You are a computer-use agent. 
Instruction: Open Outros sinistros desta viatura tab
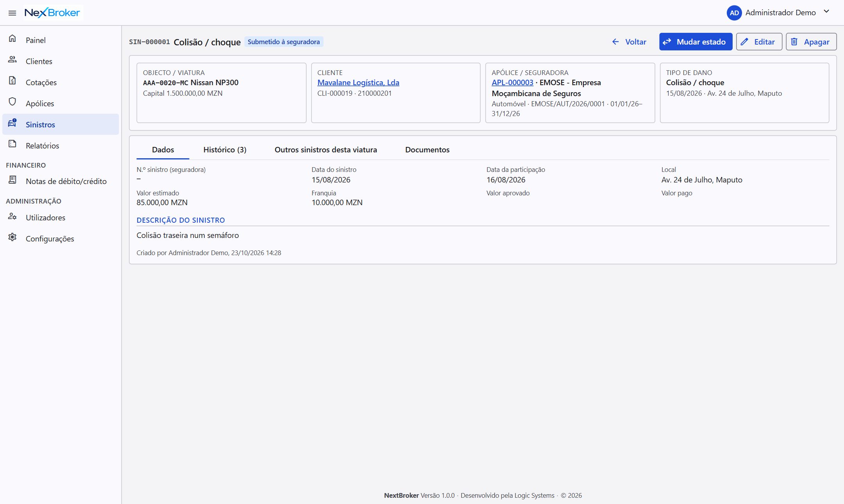326,150
